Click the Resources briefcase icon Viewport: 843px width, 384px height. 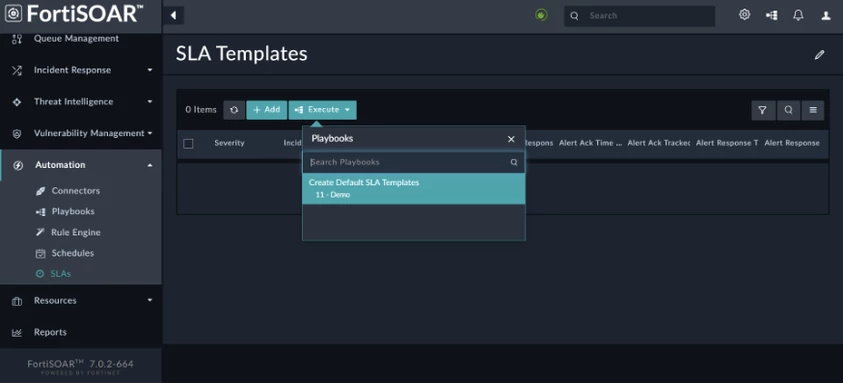[17, 301]
